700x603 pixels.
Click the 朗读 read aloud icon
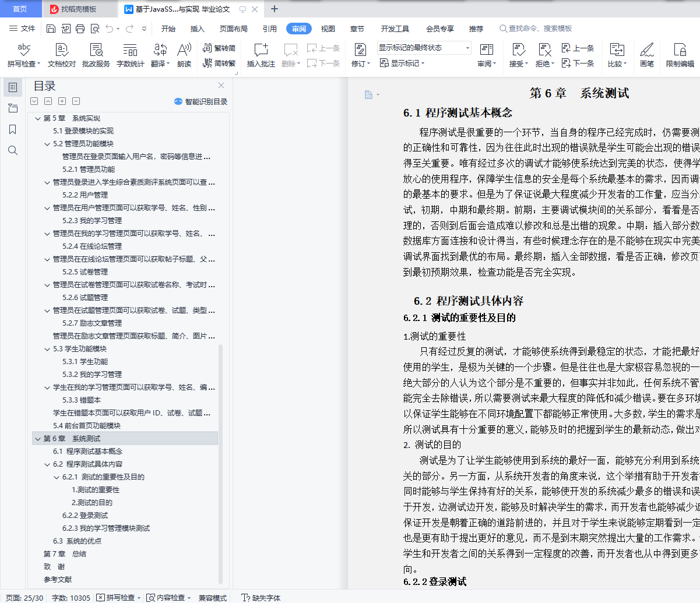click(184, 55)
